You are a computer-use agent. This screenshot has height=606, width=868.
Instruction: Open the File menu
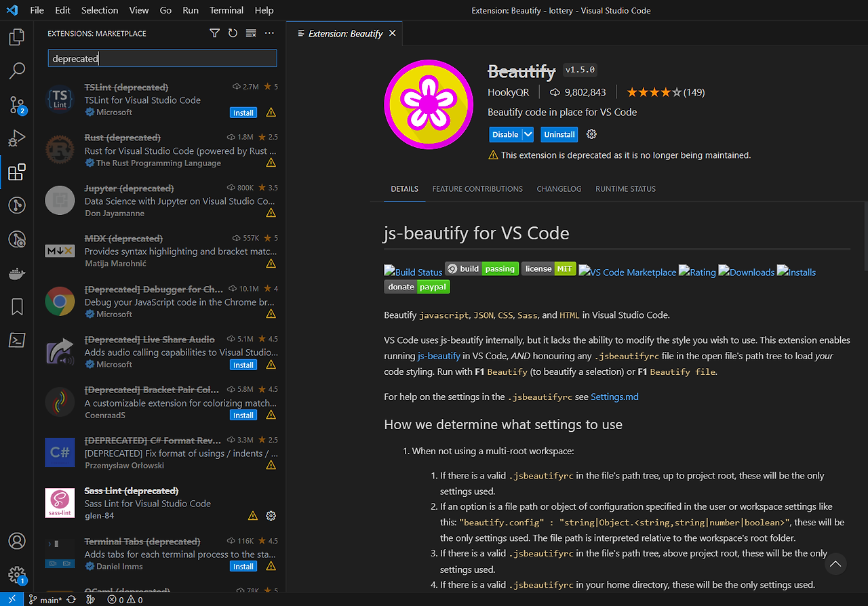(x=37, y=10)
